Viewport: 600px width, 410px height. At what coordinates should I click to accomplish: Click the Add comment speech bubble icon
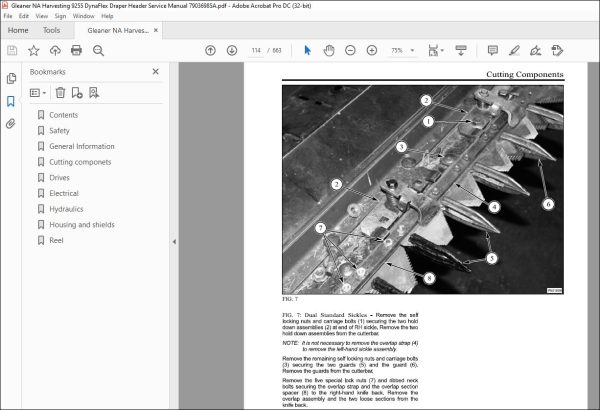pos(492,51)
